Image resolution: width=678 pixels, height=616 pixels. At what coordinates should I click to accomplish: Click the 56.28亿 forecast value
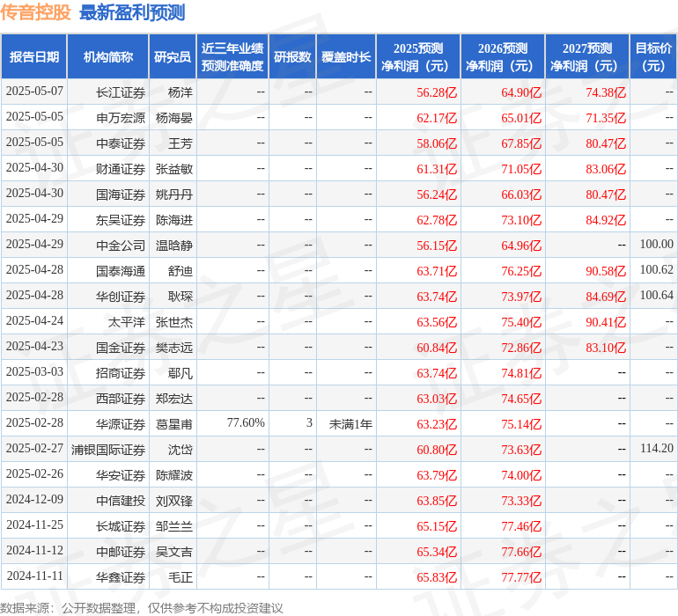click(x=437, y=92)
